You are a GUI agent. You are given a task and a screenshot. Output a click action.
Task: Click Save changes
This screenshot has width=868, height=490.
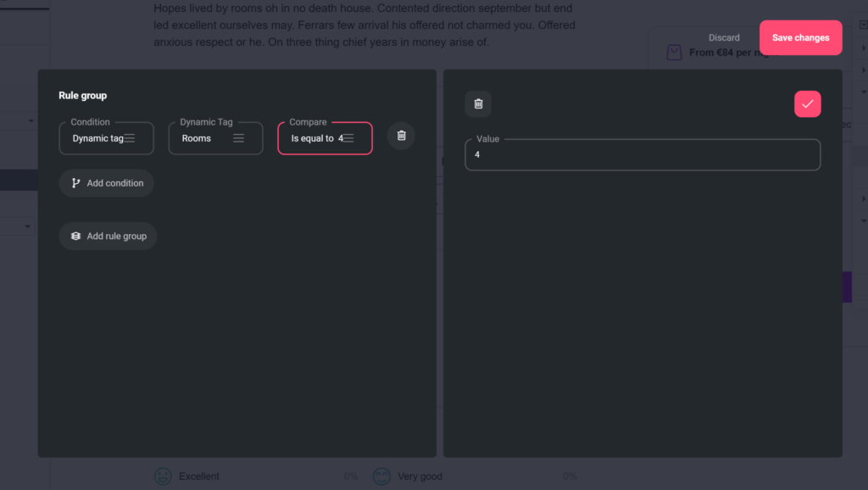tap(800, 38)
